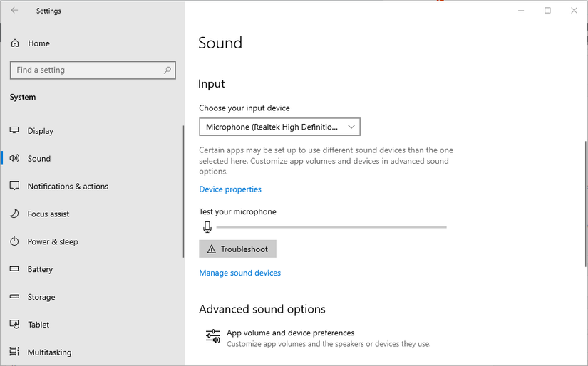This screenshot has height=366, width=588.
Task: Click the Sound speaker icon in sidebar
Action: pos(14,158)
